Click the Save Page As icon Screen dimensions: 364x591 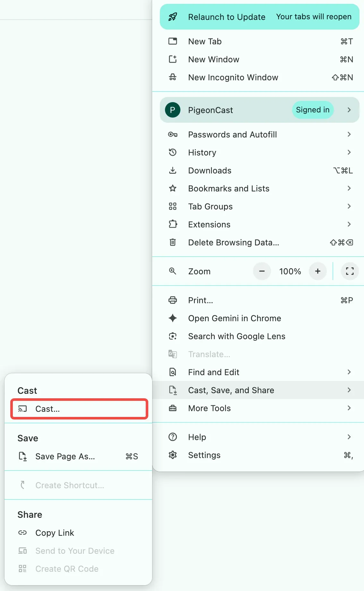22,456
